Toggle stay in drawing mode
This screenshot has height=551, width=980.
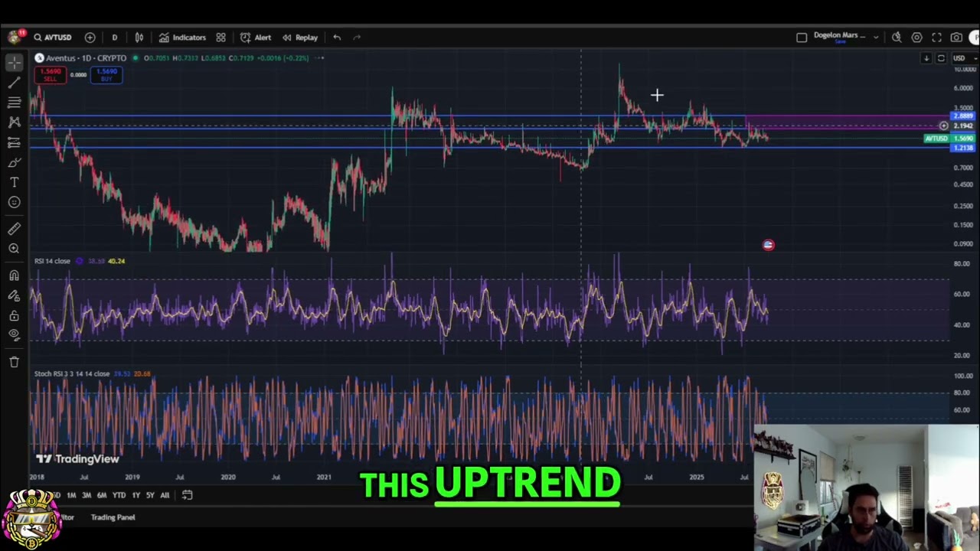tap(14, 295)
